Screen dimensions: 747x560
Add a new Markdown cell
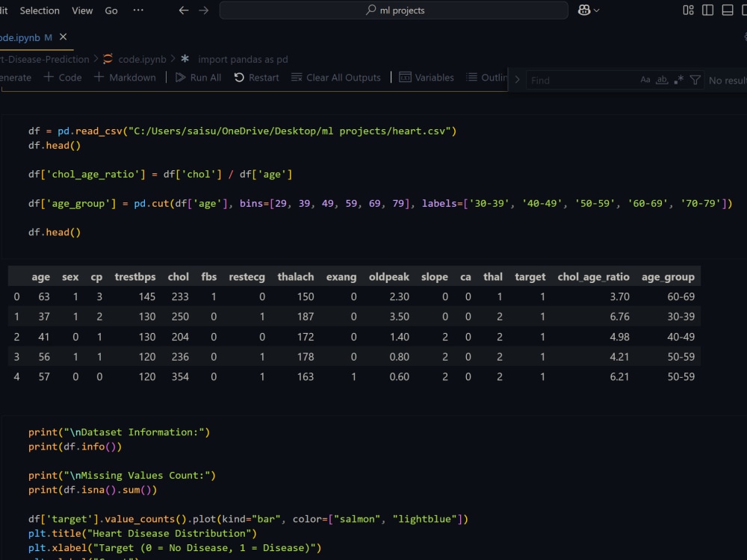125,77
